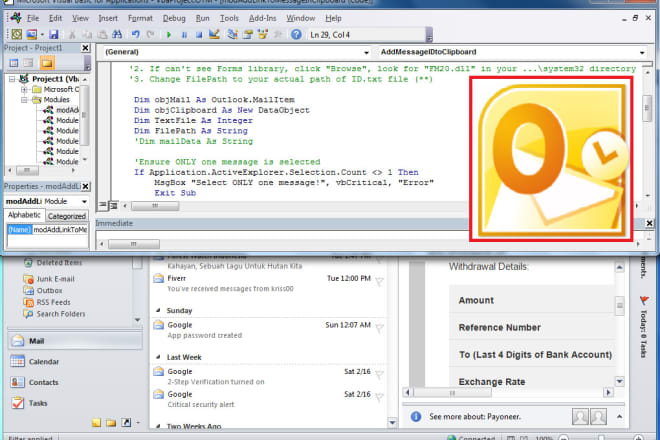
Task: Open Contacts in Outlook navigation pane
Action: click(75, 382)
